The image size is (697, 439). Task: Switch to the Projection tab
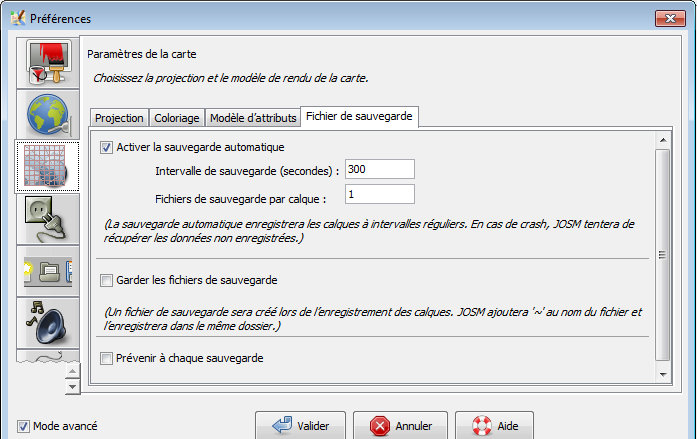[119, 118]
